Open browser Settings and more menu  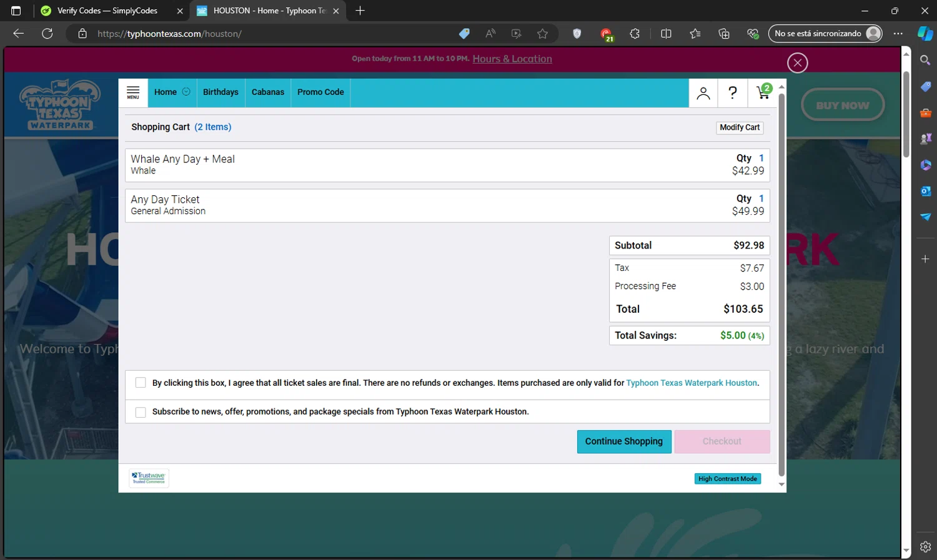click(x=898, y=34)
